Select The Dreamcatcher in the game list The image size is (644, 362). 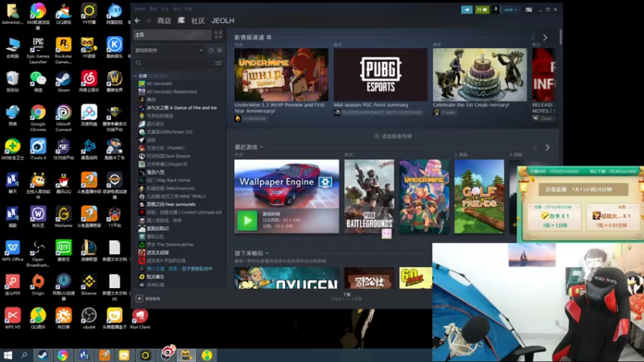(x=170, y=245)
